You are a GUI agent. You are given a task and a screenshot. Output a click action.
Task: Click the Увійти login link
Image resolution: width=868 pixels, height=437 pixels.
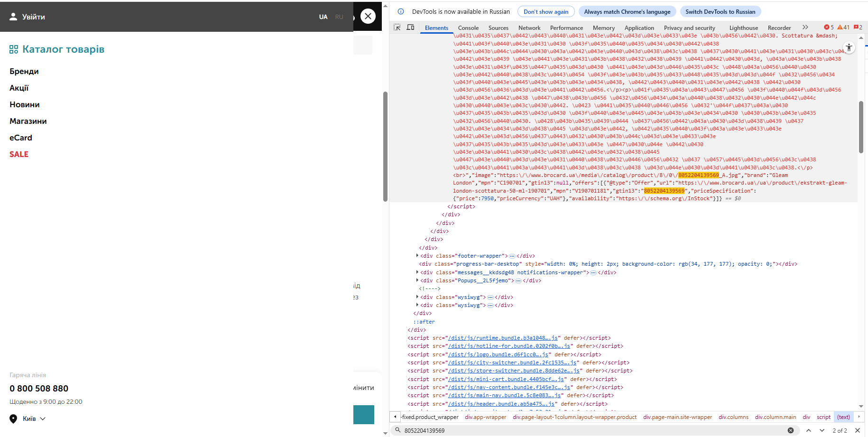coord(33,17)
